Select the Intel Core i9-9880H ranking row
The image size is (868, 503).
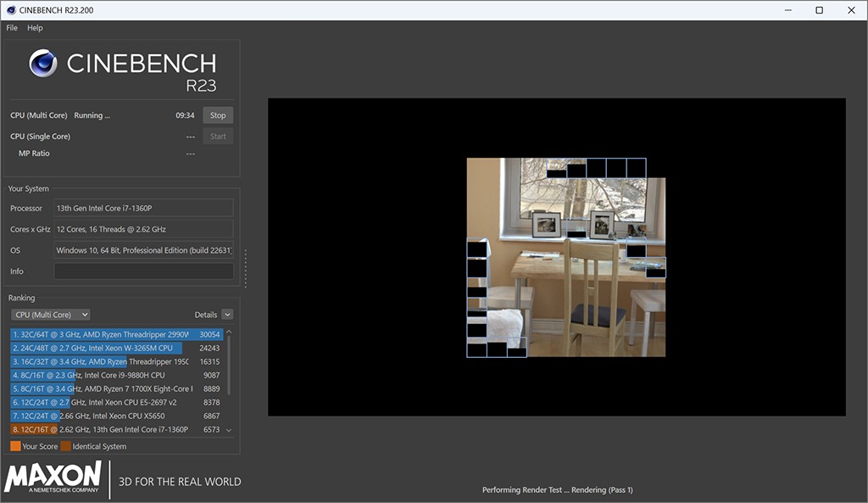click(117, 375)
